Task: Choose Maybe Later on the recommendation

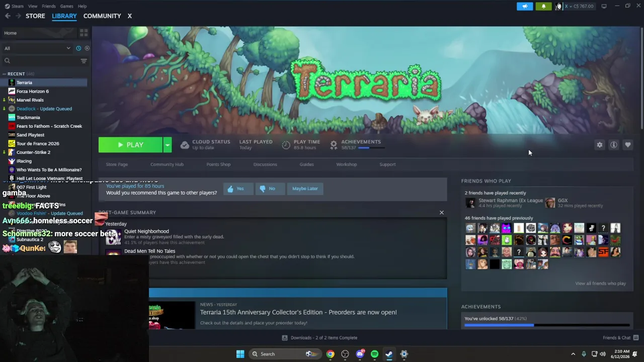Action: [305, 189]
